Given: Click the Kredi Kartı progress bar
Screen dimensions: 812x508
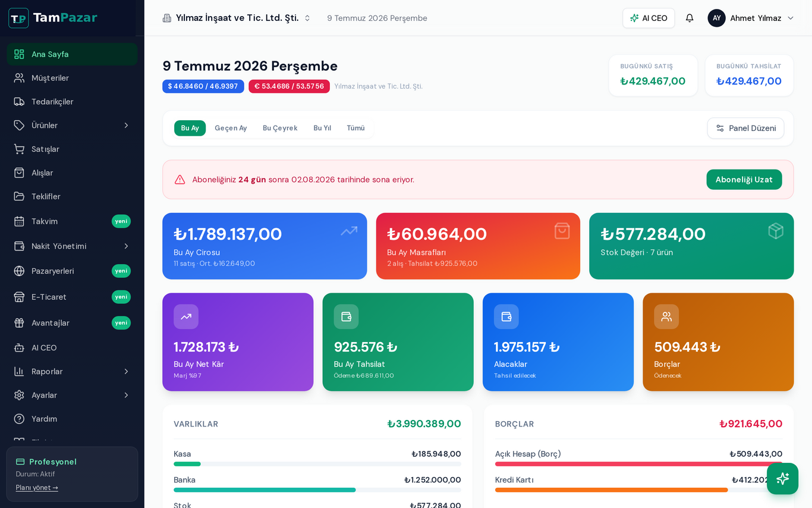Looking at the screenshot, I should point(638,490).
